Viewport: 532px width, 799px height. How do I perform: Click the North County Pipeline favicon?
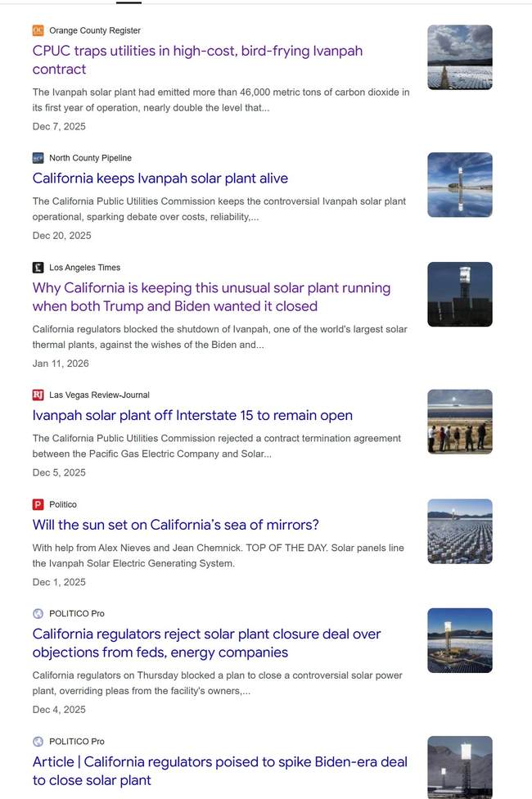38,158
